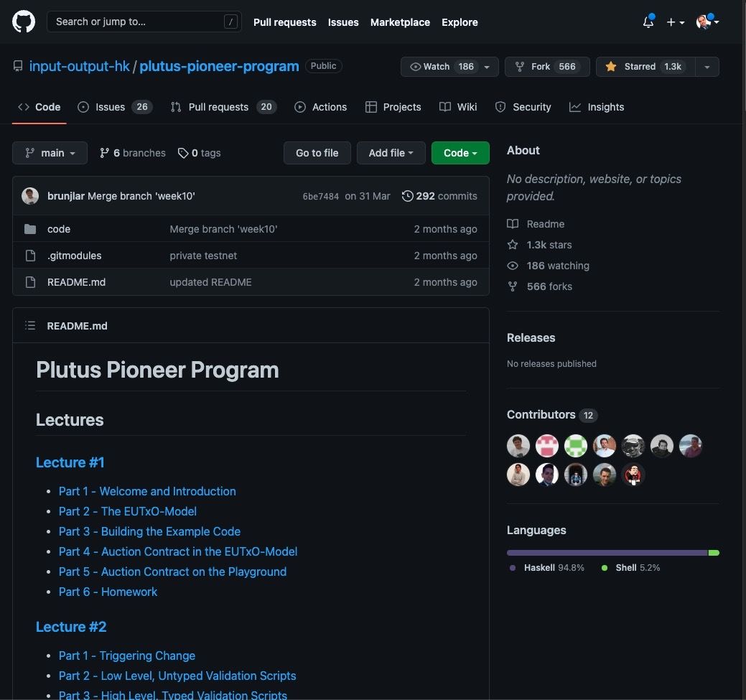Open the plus create-new menu
The height and width of the screenshot is (700, 746).
coord(675,22)
